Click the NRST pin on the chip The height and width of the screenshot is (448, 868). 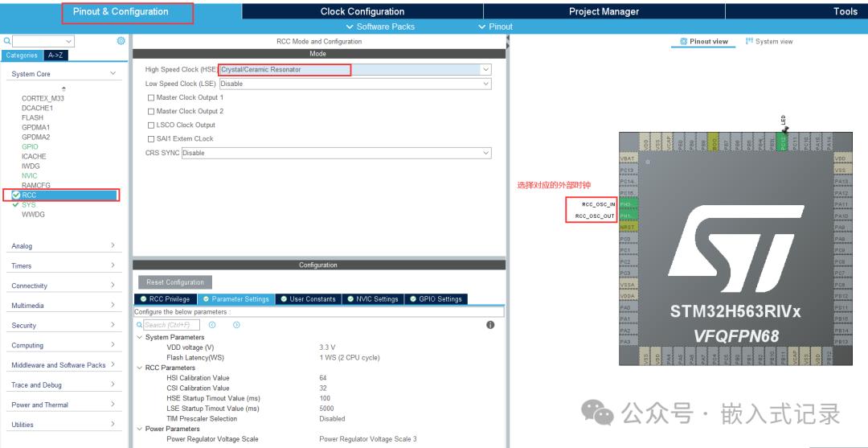pos(628,227)
